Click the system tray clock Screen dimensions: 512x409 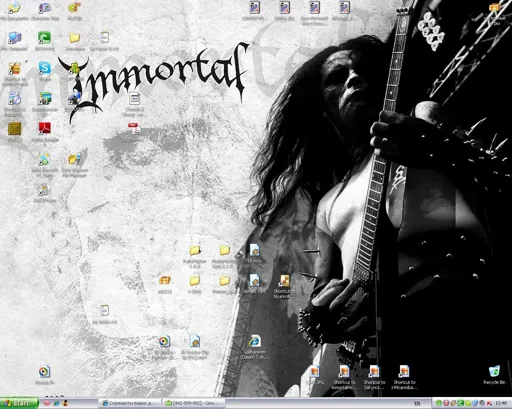501,403
